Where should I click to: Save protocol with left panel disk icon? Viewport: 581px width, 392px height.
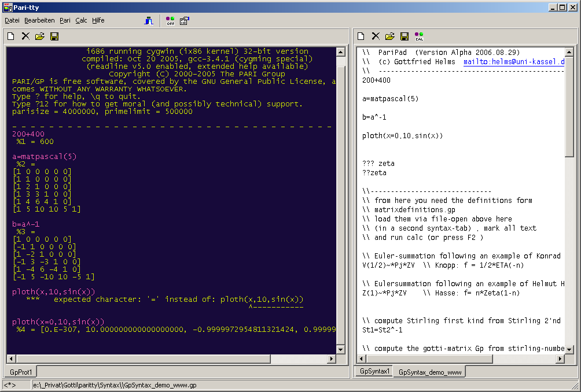[x=54, y=36]
